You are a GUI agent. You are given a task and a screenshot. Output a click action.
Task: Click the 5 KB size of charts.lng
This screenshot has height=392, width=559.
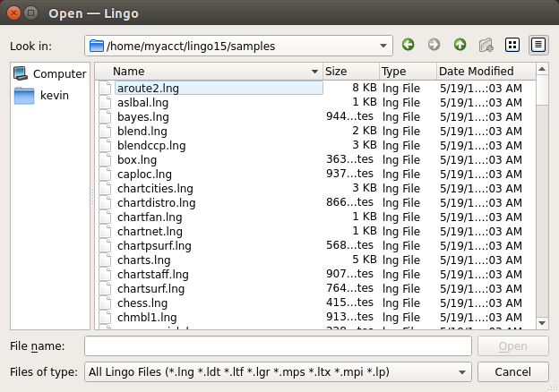click(365, 260)
